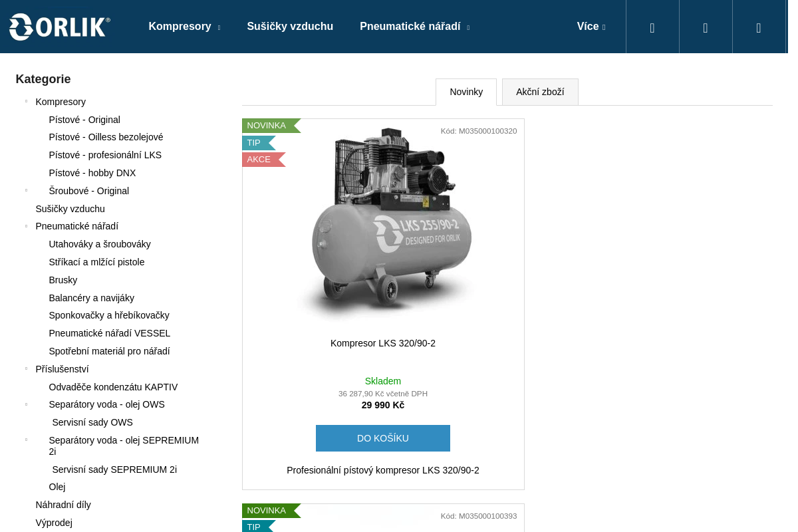Image resolution: width=798 pixels, height=532 pixels.
Task: Open the Pneumatické nářadí dropdown arrow in the top navigation
Action: pos(468,28)
